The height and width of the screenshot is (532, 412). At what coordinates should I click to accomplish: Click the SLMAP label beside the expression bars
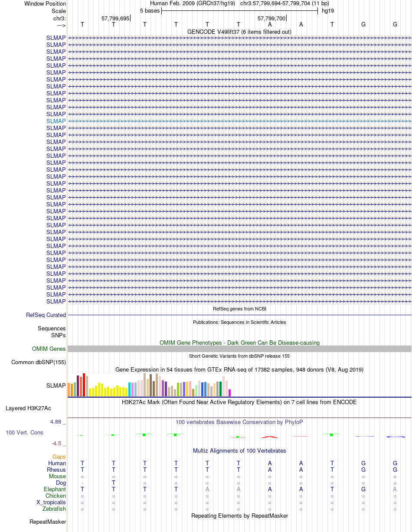pos(56,385)
